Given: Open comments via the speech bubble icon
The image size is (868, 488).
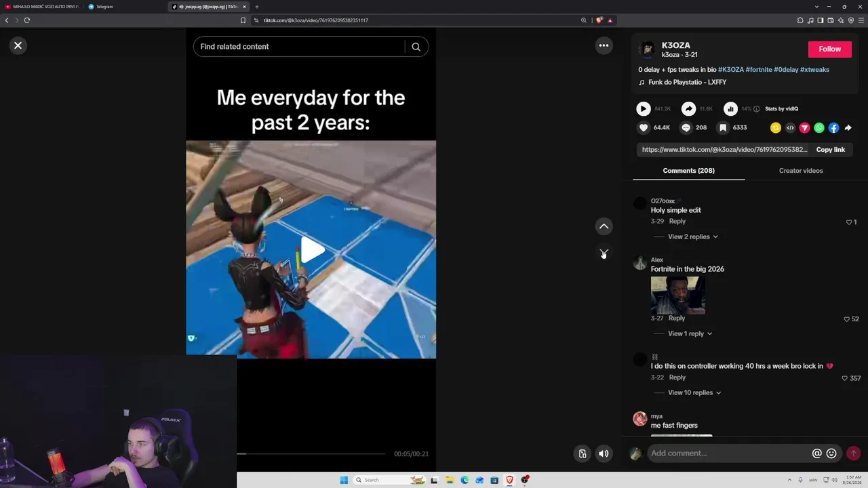Looking at the screenshot, I should click(686, 127).
